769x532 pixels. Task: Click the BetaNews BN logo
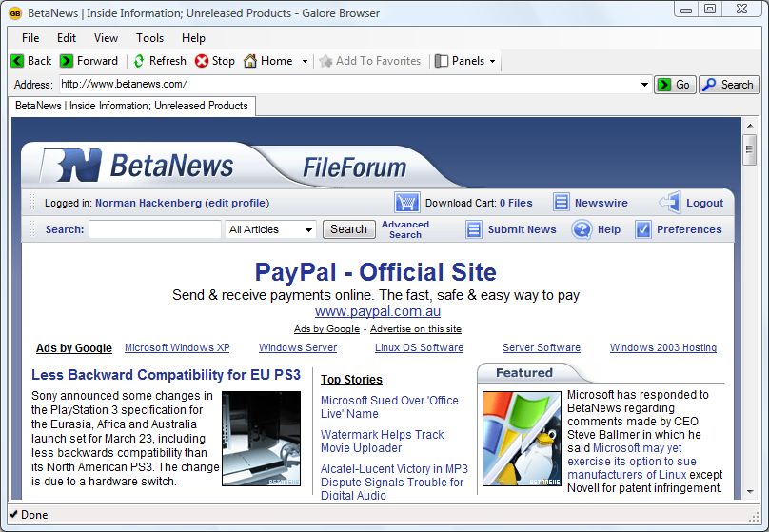(x=70, y=166)
